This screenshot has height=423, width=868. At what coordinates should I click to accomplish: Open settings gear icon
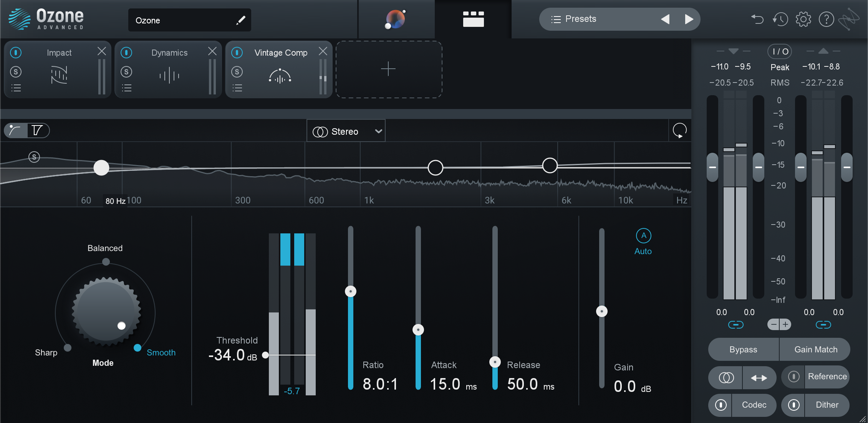coord(803,19)
